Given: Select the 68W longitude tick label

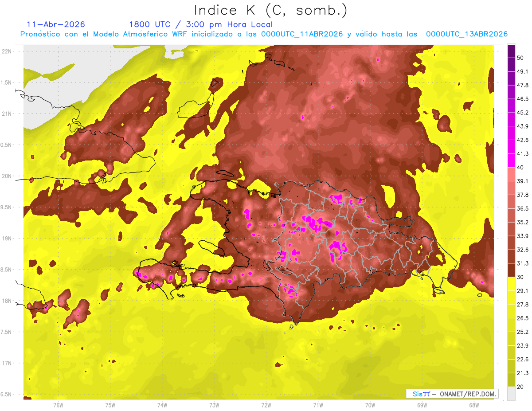Looking at the screenshot, I should 473,405.
